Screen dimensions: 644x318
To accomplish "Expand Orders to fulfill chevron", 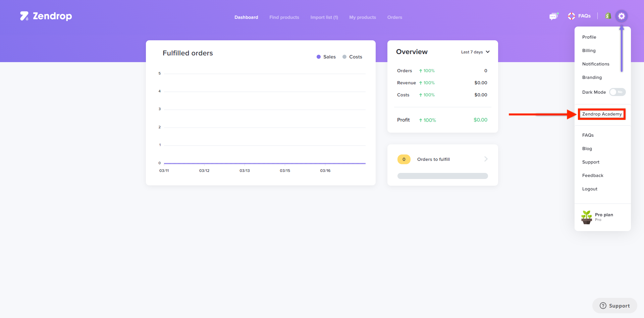I will (x=486, y=159).
